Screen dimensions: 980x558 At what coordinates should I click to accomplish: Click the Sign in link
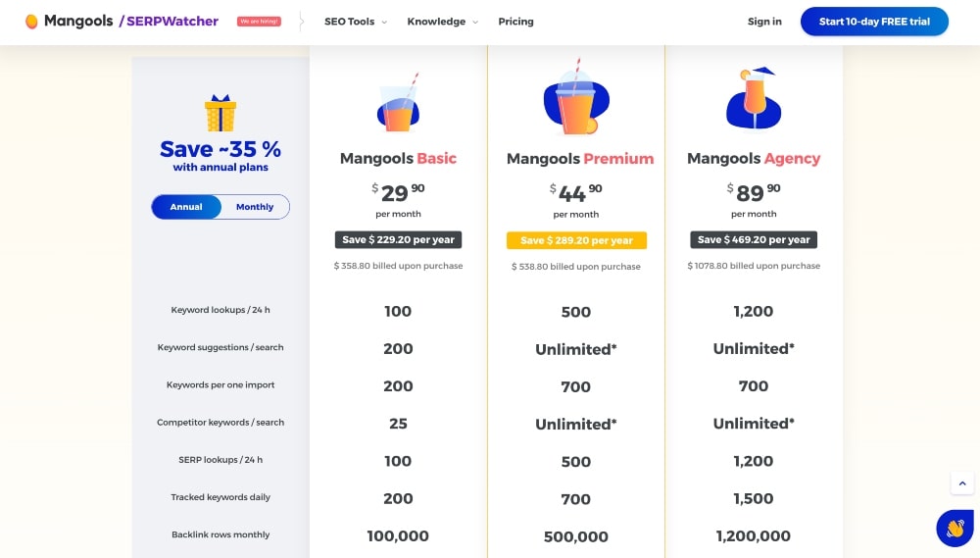(764, 22)
